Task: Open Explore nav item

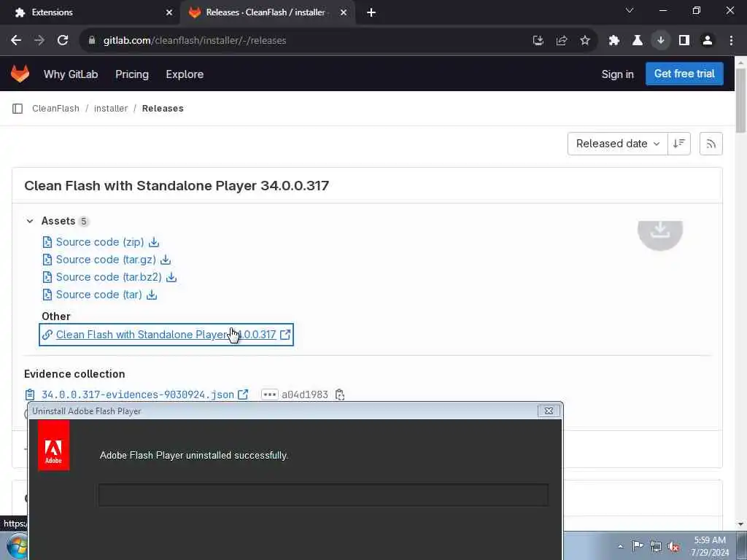Action: click(185, 74)
